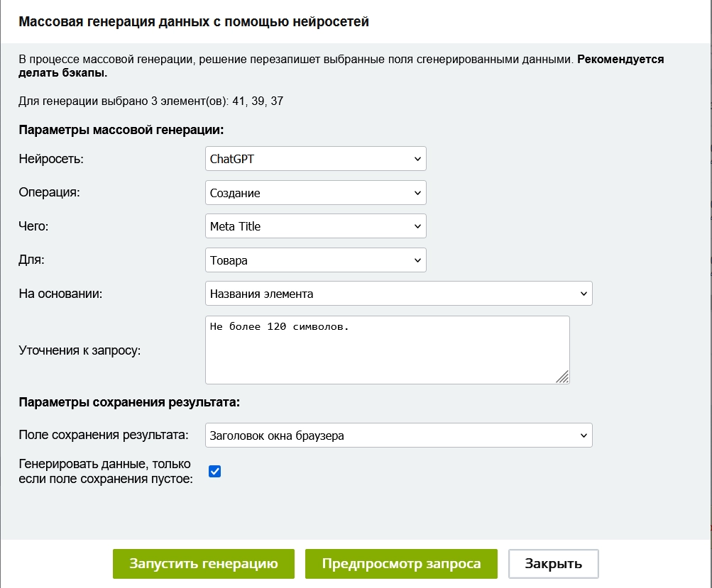Open the Нейросеть dropdown showing ChatGPT
Screen dimensions: 712x588
315,159
